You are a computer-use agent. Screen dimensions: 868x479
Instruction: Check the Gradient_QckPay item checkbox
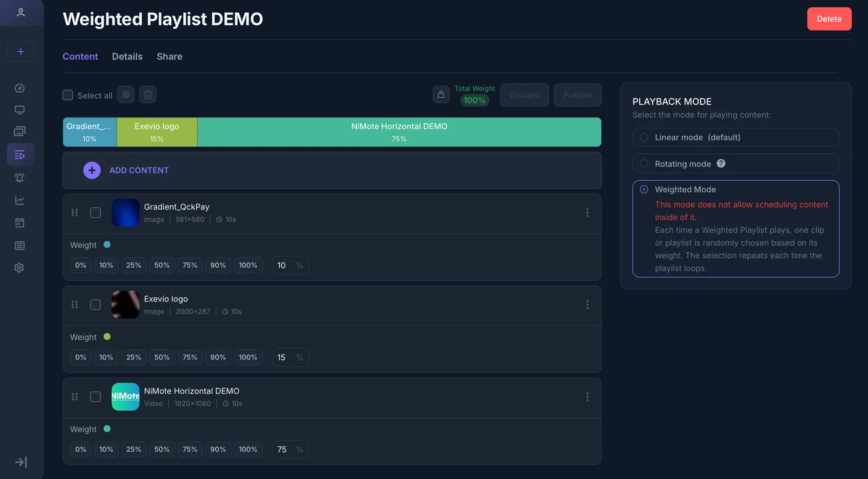(95, 212)
